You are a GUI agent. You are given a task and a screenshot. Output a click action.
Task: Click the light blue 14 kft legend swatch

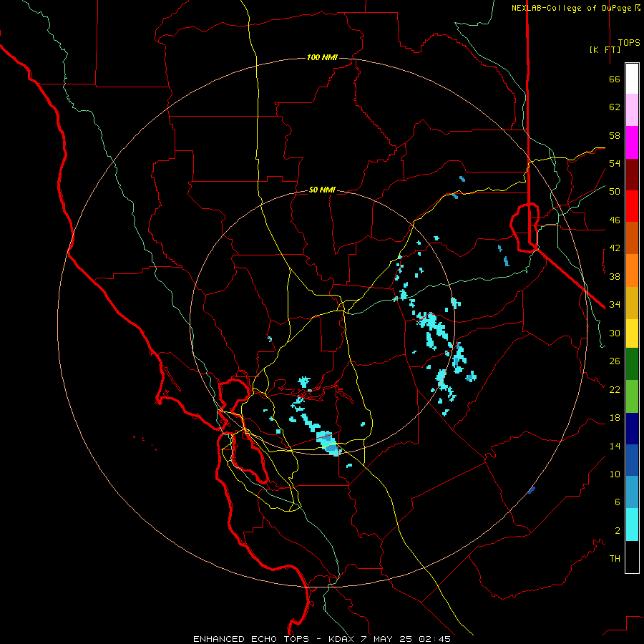coord(632,492)
